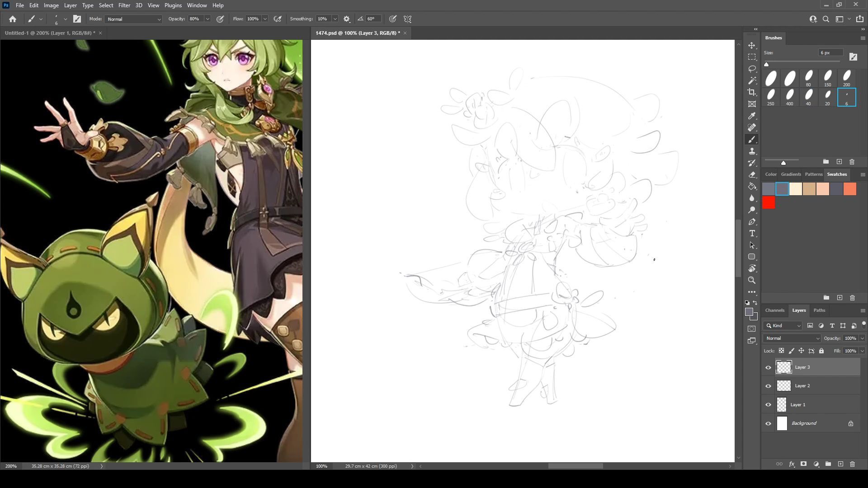Create a new layer
The height and width of the screenshot is (488, 868).
[840, 464]
